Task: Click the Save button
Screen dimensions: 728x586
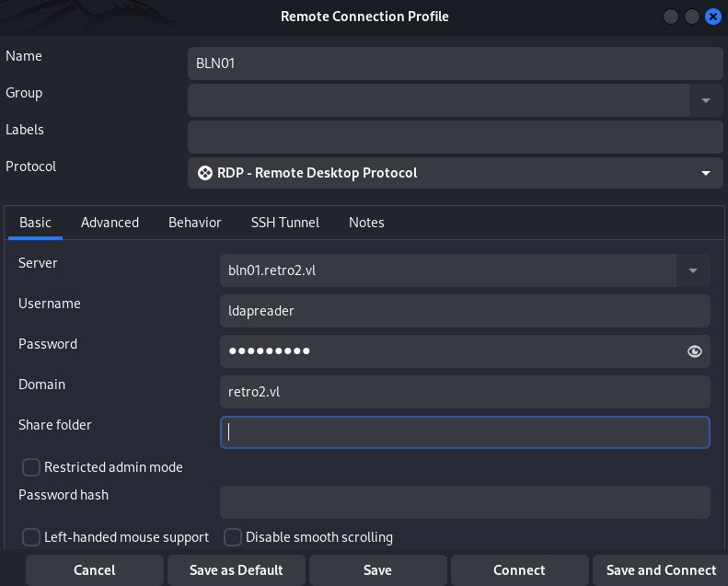Action: (378, 570)
